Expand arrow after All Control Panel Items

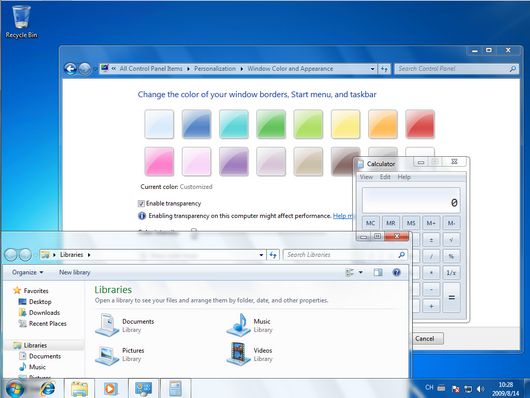click(x=188, y=69)
